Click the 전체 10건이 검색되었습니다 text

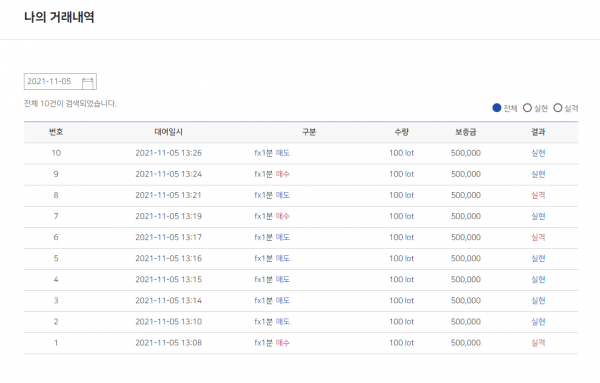(x=70, y=103)
